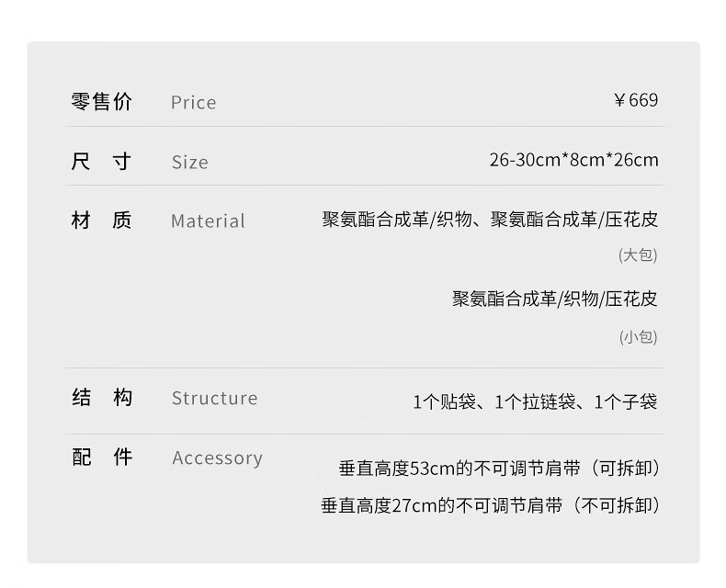Click the 材质 row label
This screenshot has height=588, width=726.
(x=102, y=220)
